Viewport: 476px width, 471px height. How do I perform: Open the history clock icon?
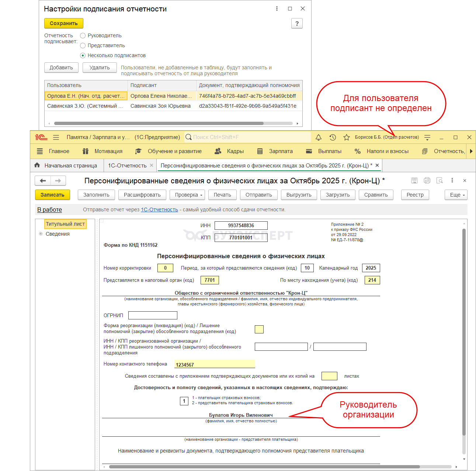pos(333,137)
